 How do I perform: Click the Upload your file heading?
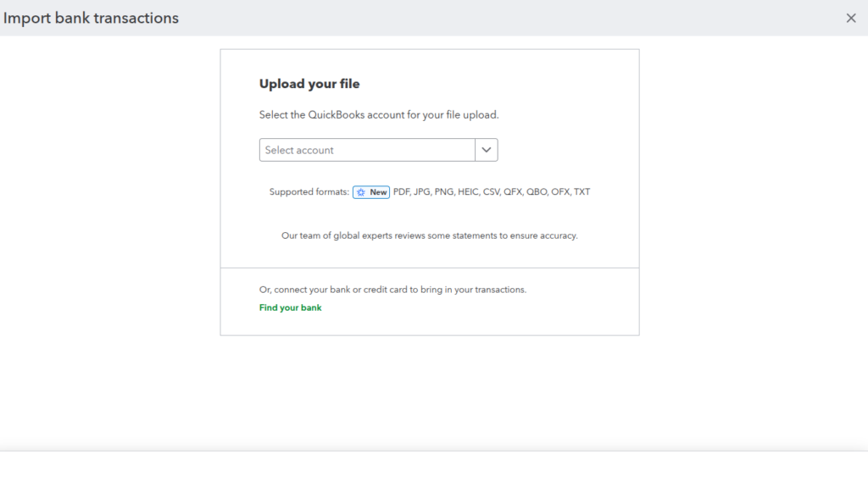[x=309, y=83]
